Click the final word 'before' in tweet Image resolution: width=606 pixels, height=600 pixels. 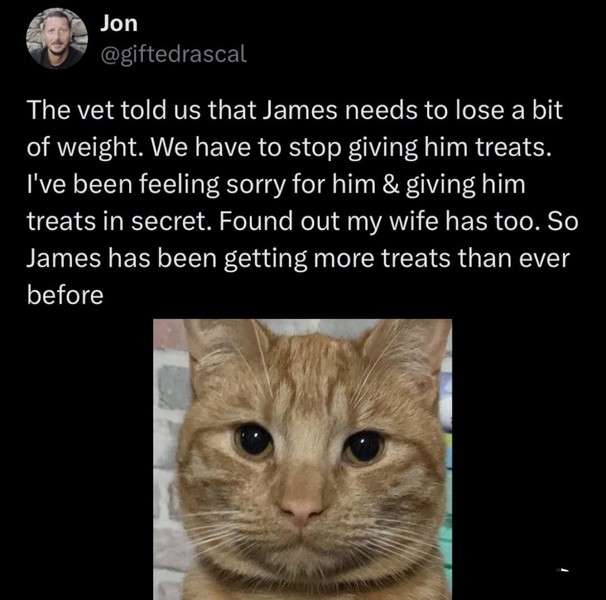coord(65,295)
